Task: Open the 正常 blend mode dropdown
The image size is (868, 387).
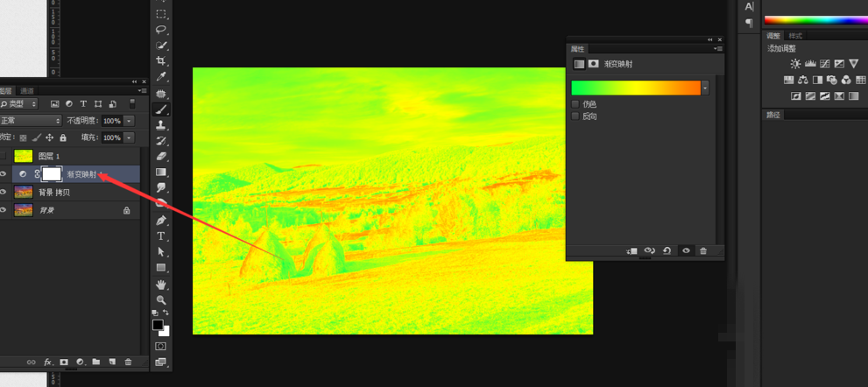Action: pyautogui.click(x=30, y=121)
